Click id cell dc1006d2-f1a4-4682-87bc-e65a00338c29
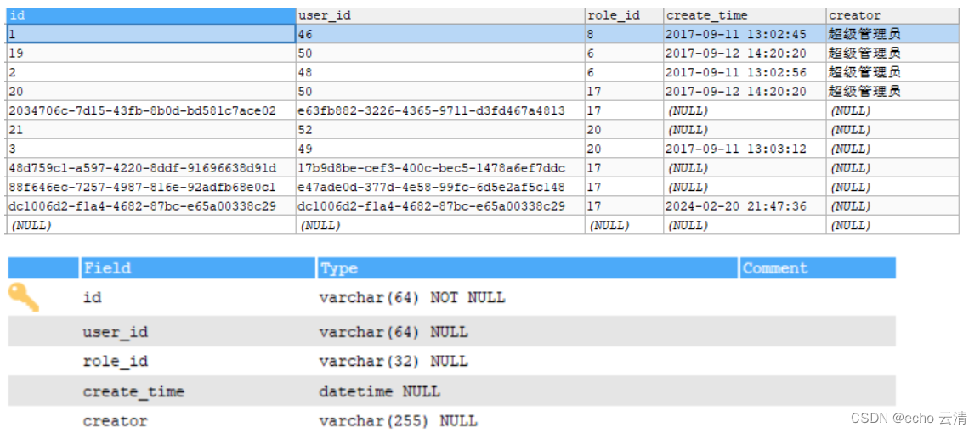This screenshot has width=980, height=433. point(150,206)
